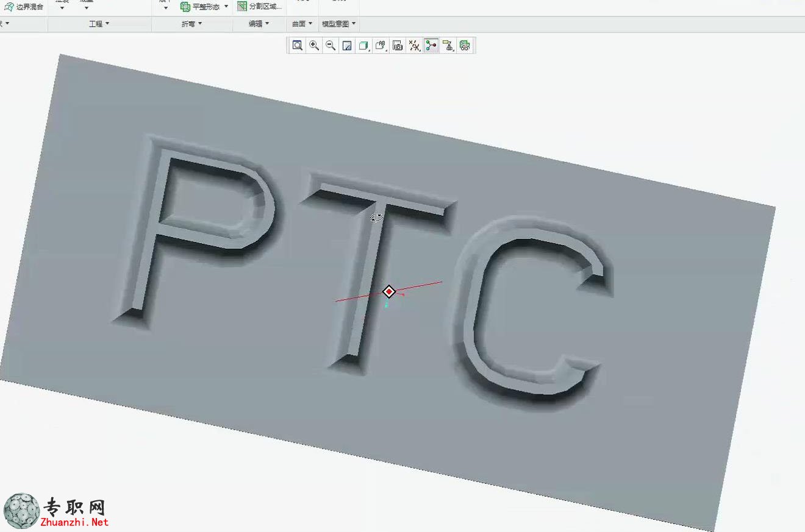The image size is (805, 532).
Task: Open the dropdown arrow beside 平整形态
Action: 226,7
